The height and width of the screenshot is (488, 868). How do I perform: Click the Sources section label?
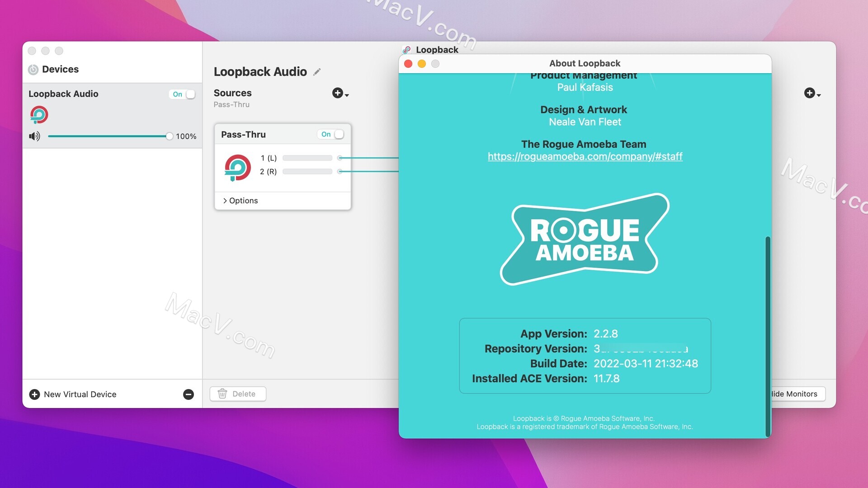tap(232, 93)
